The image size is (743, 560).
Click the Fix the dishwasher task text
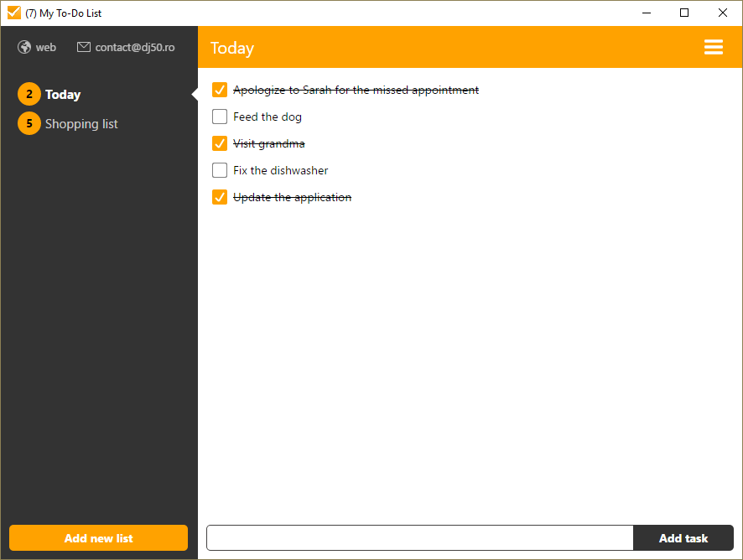tap(280, 170)
